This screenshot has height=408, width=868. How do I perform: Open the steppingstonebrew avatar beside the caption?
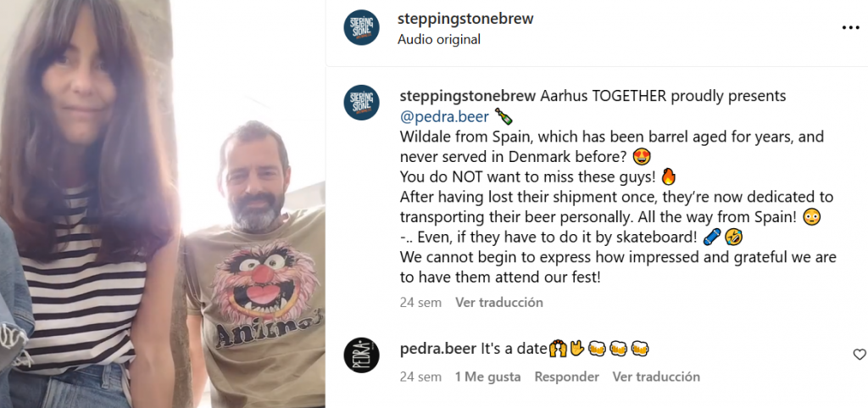click(361, 103)
